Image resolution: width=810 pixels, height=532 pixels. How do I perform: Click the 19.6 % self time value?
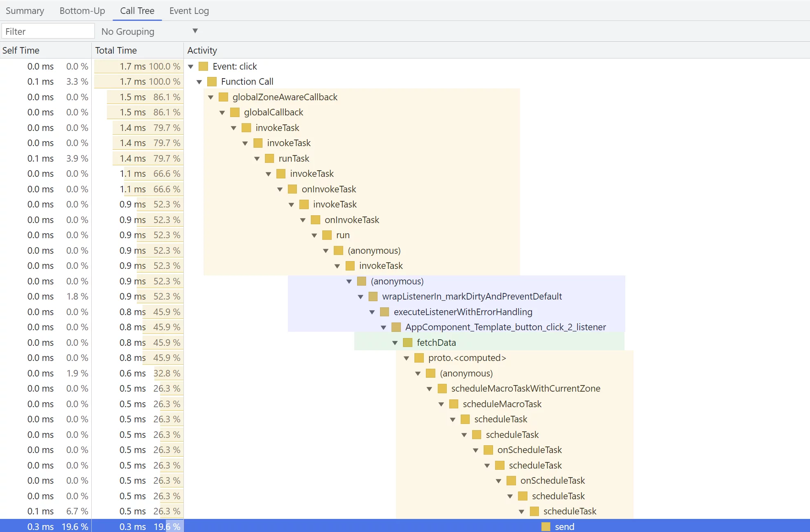(x=75, y=527)
